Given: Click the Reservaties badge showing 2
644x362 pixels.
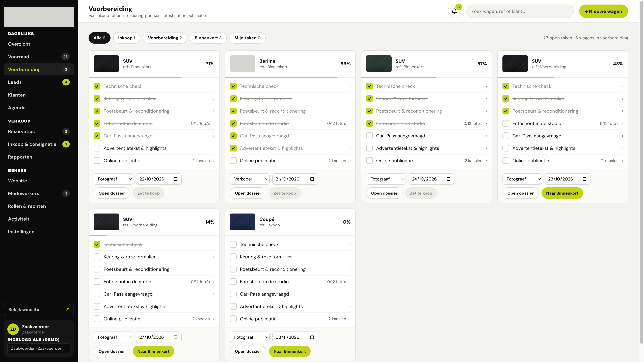Looking at the screenshot, I should [66, 131].
